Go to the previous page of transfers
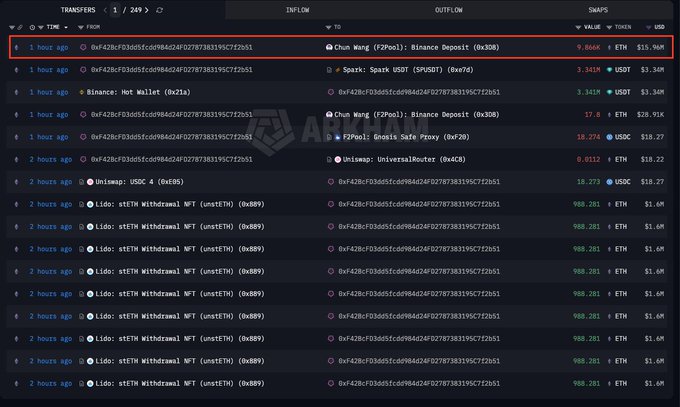This screenshot has width=680, height=407. [x=105, y=10]
